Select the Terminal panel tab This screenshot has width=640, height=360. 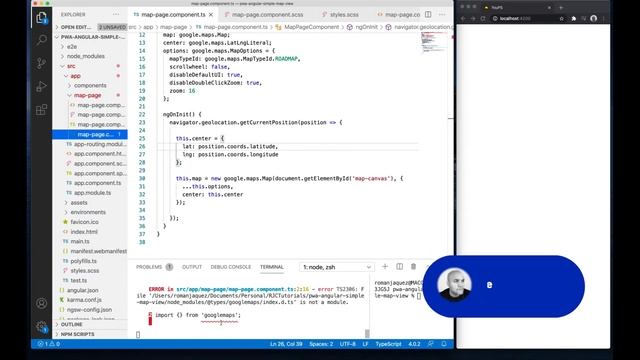(x=272, y=267)
